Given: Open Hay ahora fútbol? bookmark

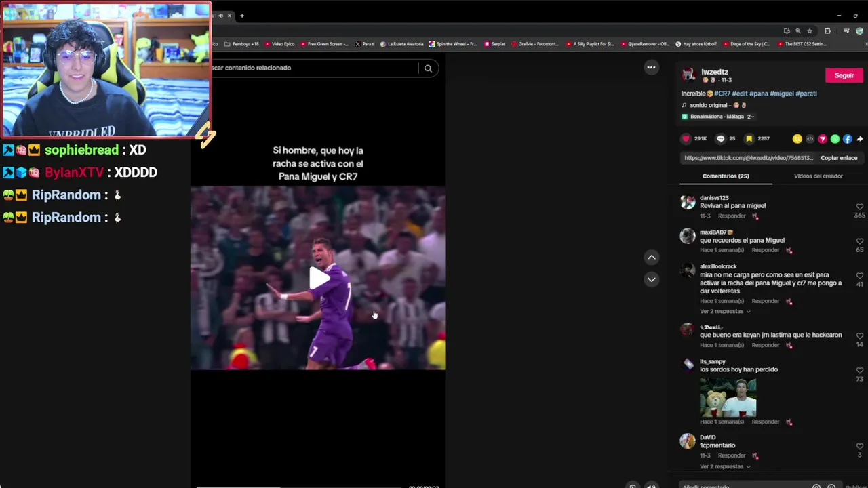Looking at the screenshot, I should (x=696, y=44).
